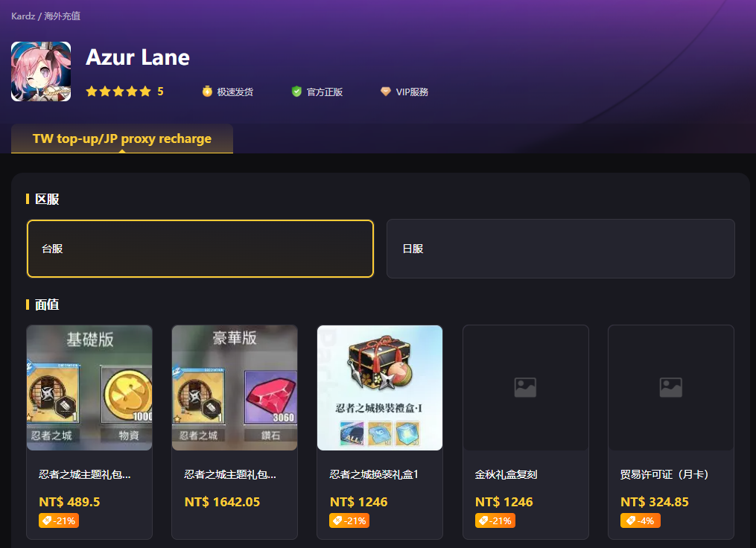Viewport: 756px width, 548px height.
Task: Open the TW top-up/JP proxy recharge tab
Action: click(x=122, y=138)
